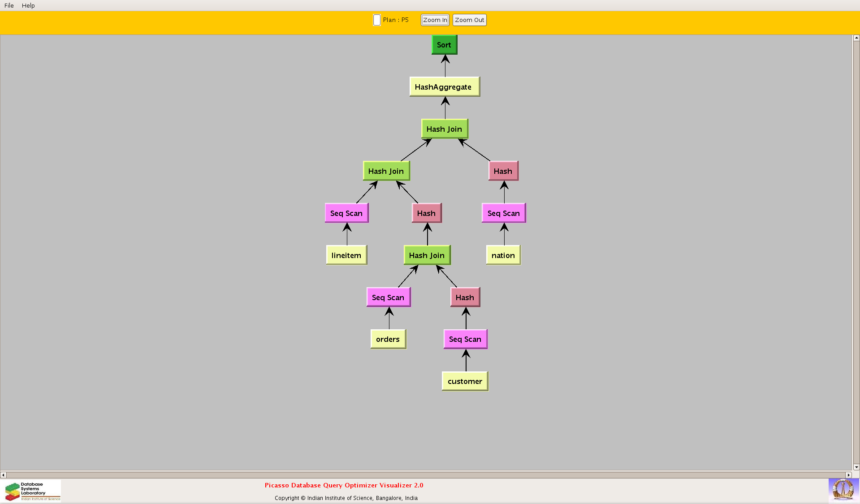Screen dimensions: 860x504
Task: Select the Seq Scan node above nation
Action: click(x=504, y=213)
